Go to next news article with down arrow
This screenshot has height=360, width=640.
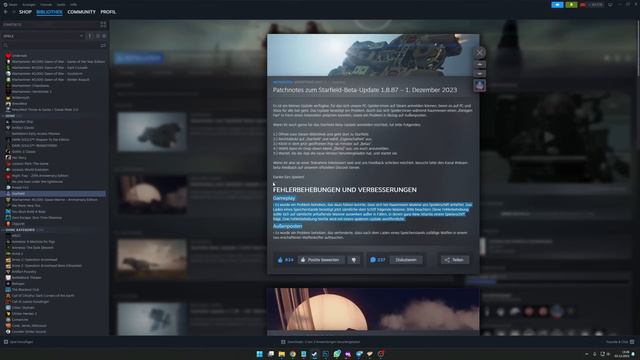(x=480, y=73)
